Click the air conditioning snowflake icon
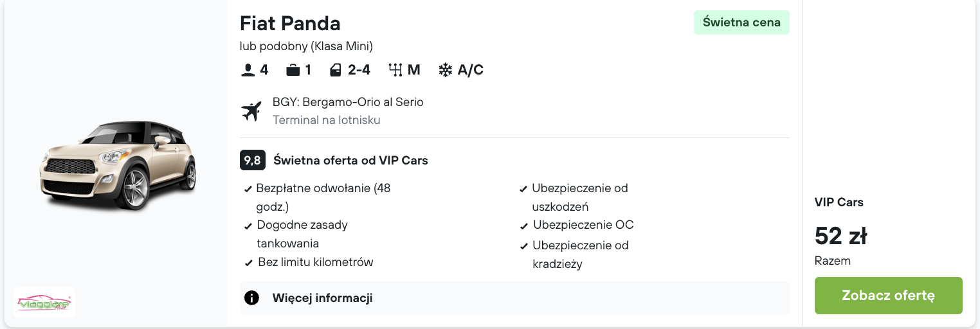Screen dimensions: 980x329 445,70
